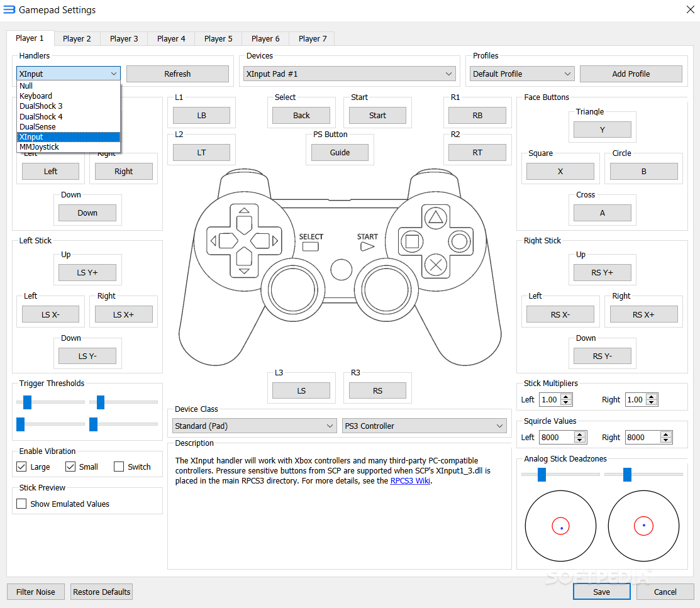Open the RPCS3 Wiki link
The width and height of the screenshot is (700, 608).
pyautogui.click(x=410, y=481)
